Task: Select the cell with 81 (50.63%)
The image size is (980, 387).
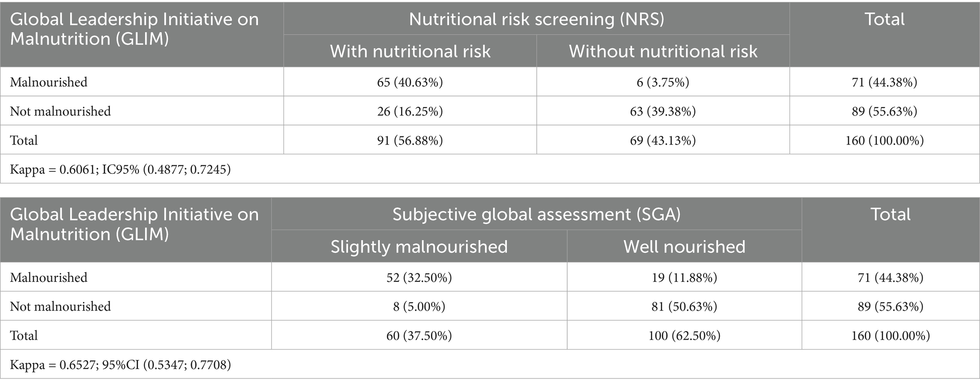Action: (684, 306)
